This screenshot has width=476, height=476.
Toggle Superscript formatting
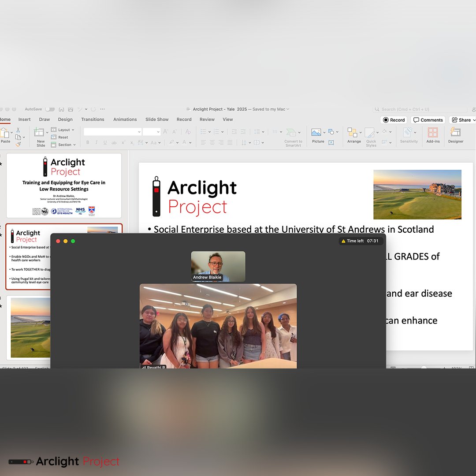[x=123, y=142]
